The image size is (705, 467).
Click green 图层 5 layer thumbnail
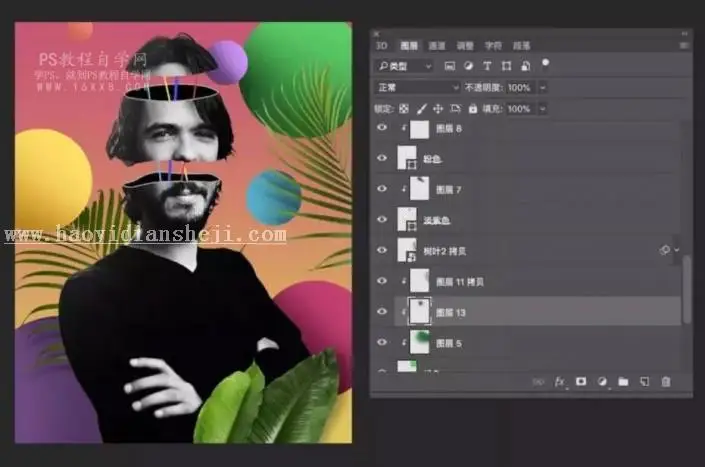(419, 342)
